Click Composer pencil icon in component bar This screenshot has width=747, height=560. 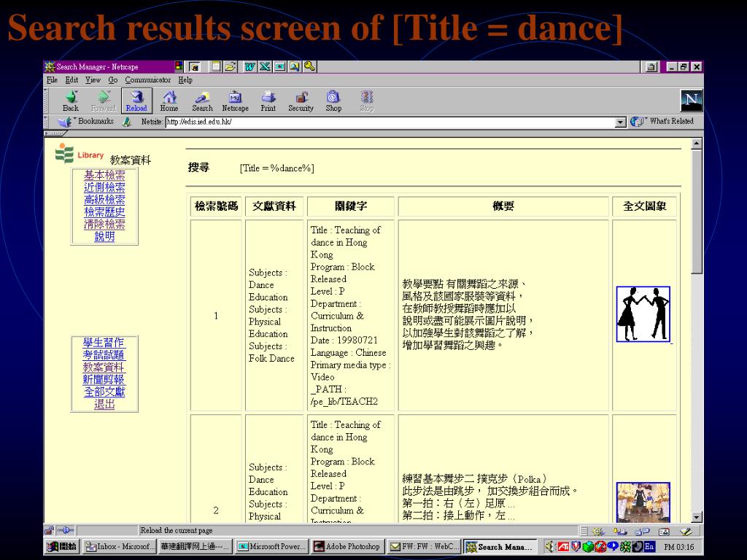686,532
